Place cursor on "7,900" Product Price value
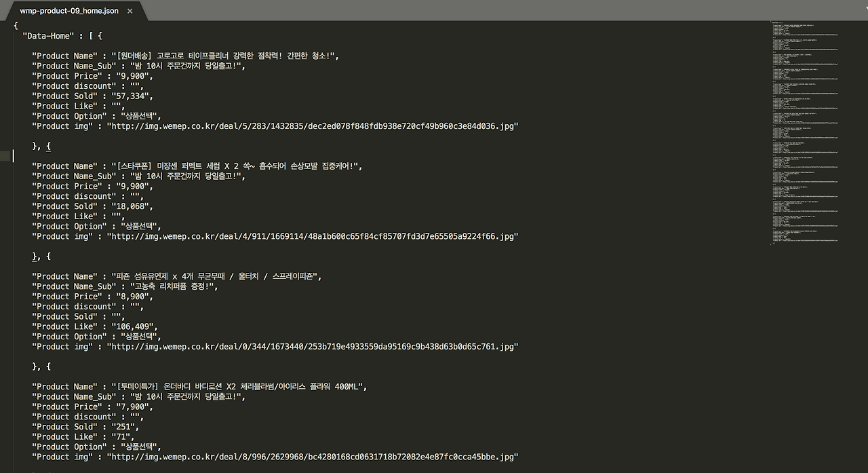This screenshot has width=868, height=473. [132, 407]
